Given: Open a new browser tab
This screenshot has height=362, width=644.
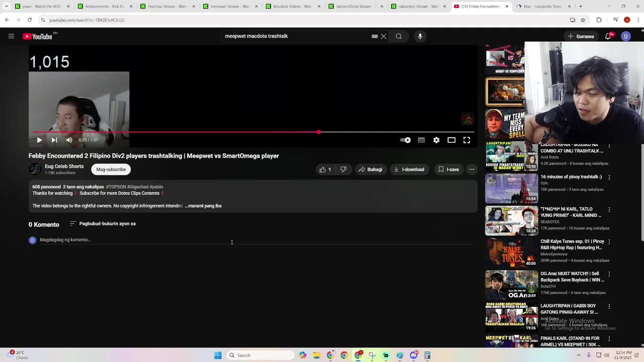Looking at the screenshot, I should click(x=581, y=7).
